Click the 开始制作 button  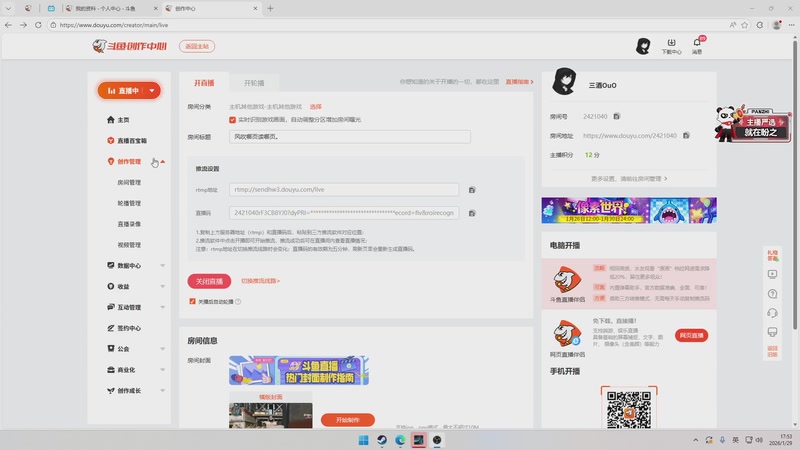(x=348, y=420)
